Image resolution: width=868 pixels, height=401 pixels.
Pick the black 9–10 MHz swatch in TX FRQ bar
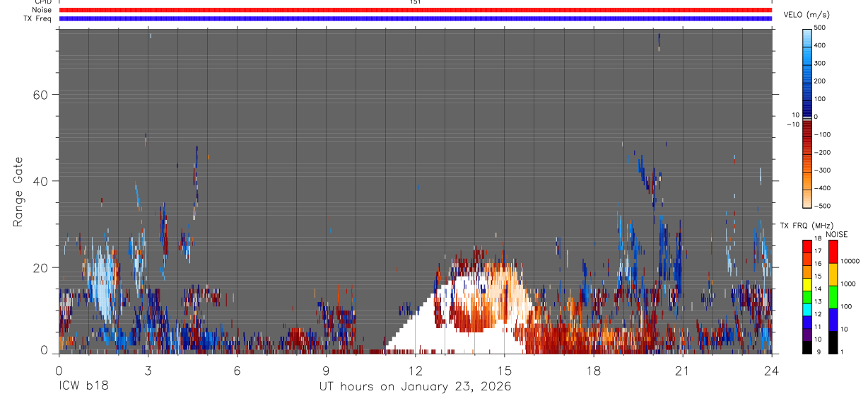pyautogui.click(x=807, y=347)
